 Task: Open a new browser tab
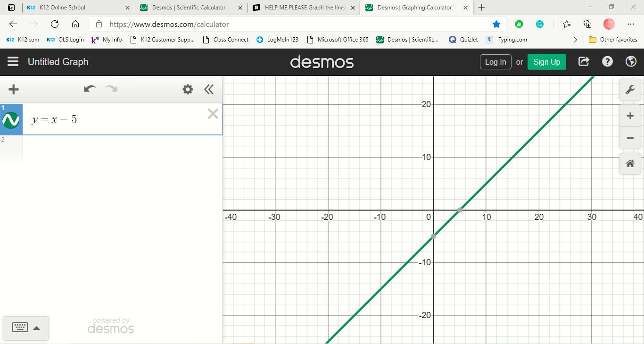click(481, 8)
